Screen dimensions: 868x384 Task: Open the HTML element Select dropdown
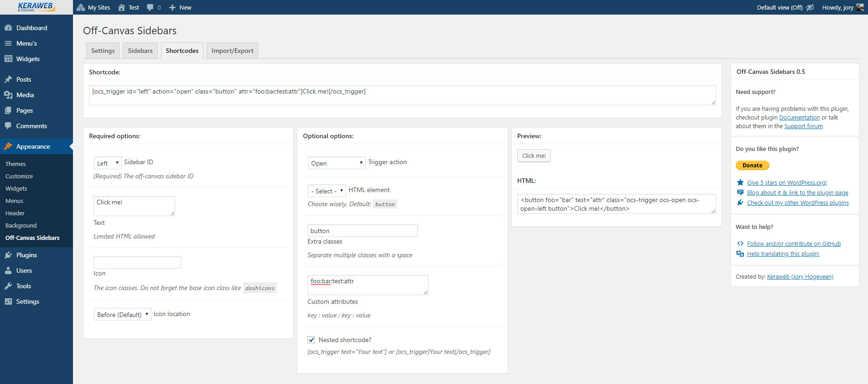click(327, 191)
